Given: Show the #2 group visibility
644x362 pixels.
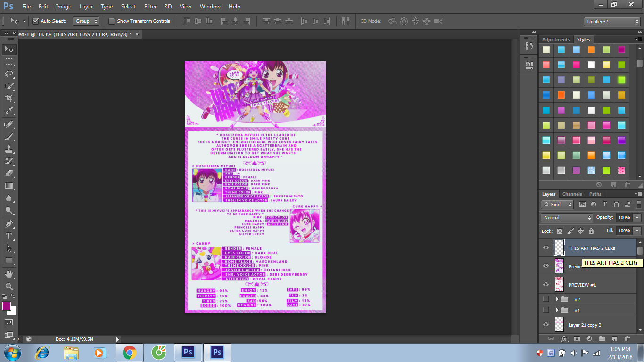Looking at the screenshot, I should [546, 299].
